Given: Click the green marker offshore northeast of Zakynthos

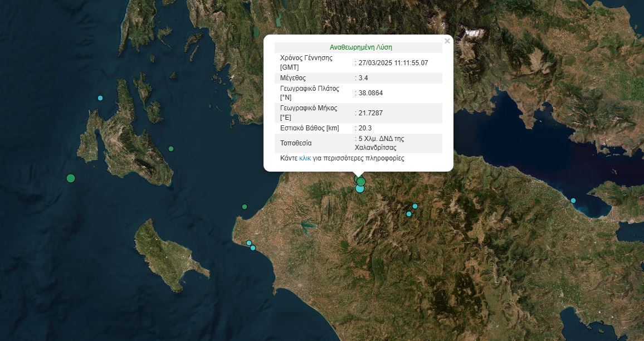Looking at the screenshot, I should click(244, 207).
